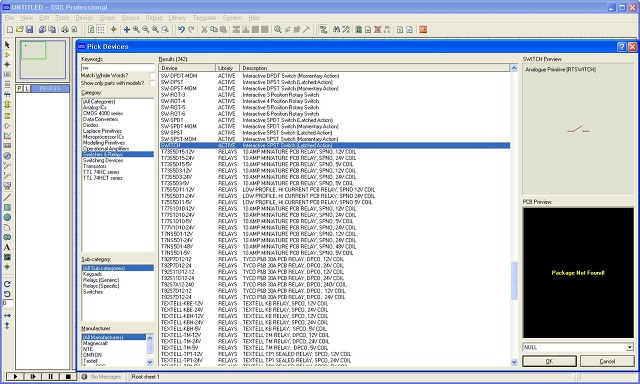Image resolution: width=640 pixels, height=384 pixels.
Task: Select the Wire label tool
Action: coord(7,74)
